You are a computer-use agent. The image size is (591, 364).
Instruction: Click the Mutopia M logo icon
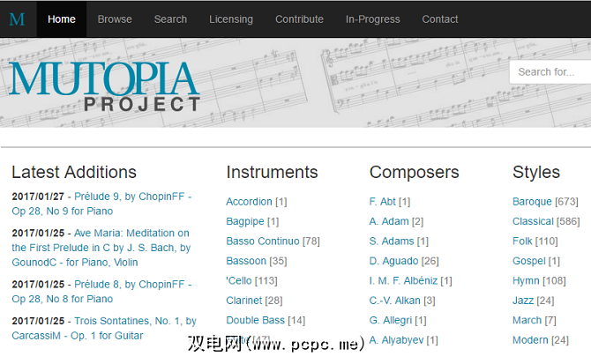17,19
